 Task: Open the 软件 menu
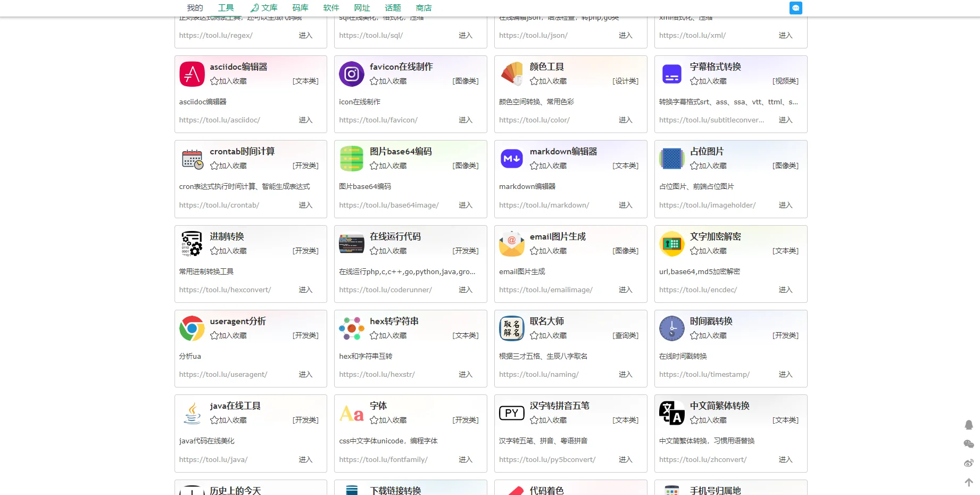pyautogui.click(x=331, y=8)
